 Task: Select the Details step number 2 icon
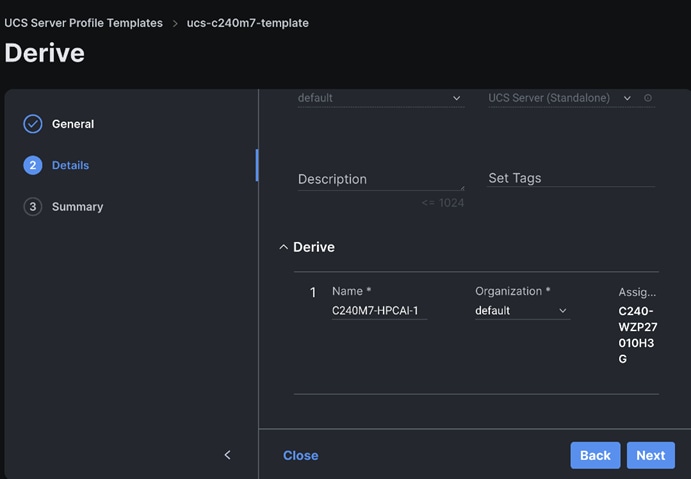pyautogui.click(x=33, y=165)
